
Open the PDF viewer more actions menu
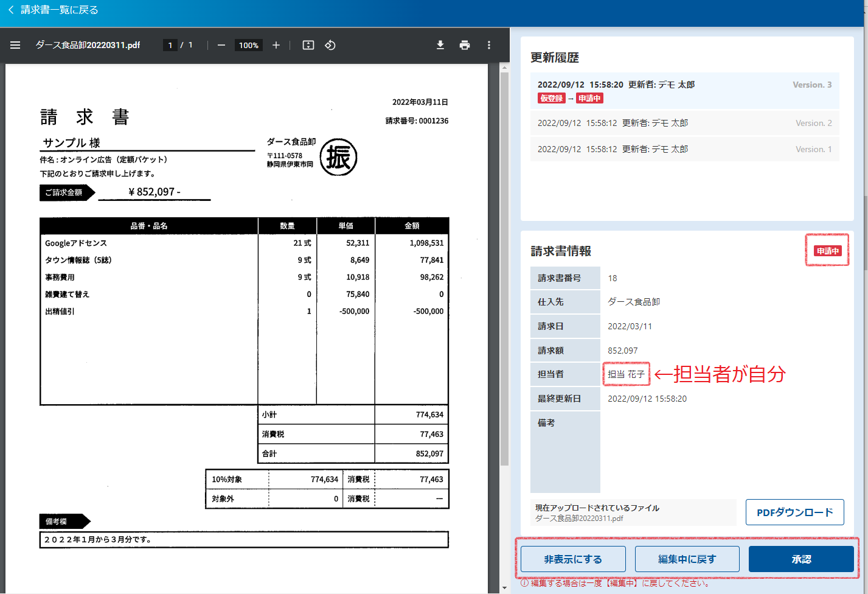[x=489, y=45]
